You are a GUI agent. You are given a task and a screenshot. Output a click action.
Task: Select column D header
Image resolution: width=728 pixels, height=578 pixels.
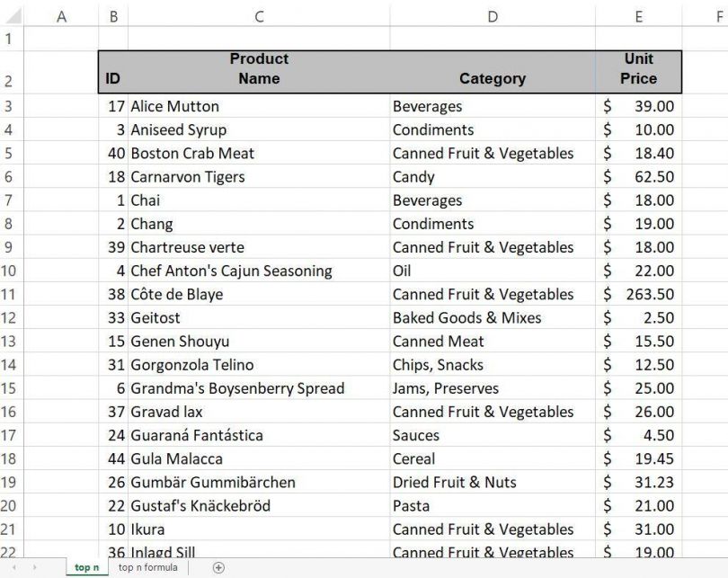pos(493,16)
